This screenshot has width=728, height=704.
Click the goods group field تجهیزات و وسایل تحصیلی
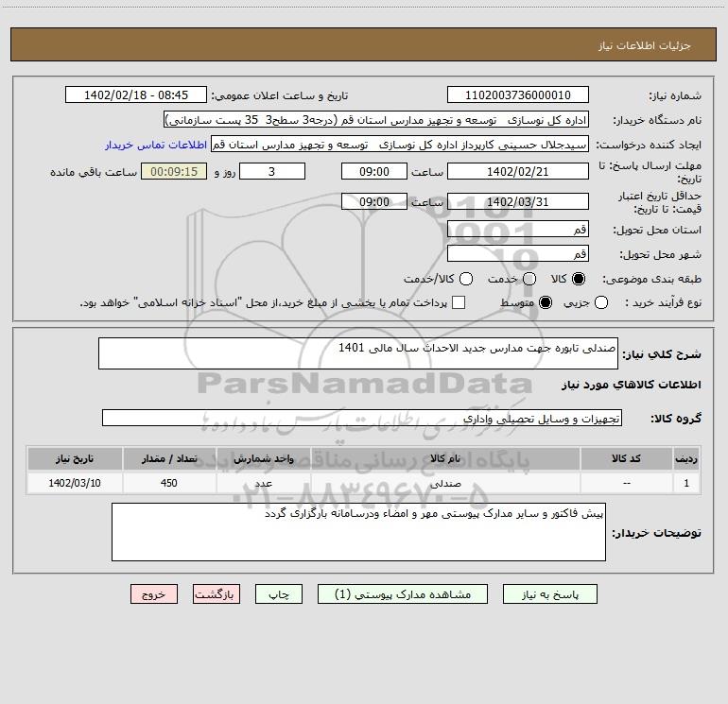pyautogui.click(x=362, y=418)
